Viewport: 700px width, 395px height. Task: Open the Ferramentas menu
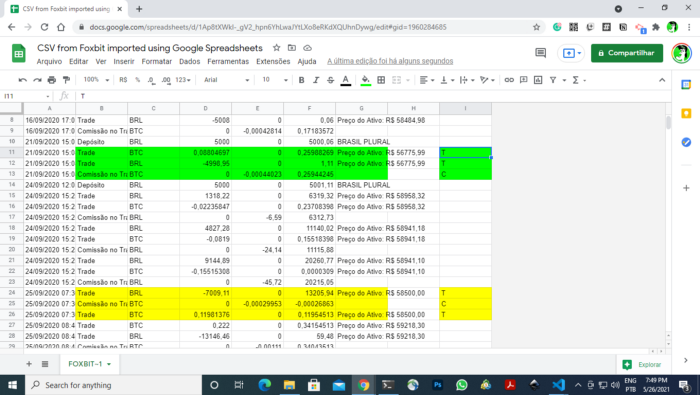pos(228,62)
